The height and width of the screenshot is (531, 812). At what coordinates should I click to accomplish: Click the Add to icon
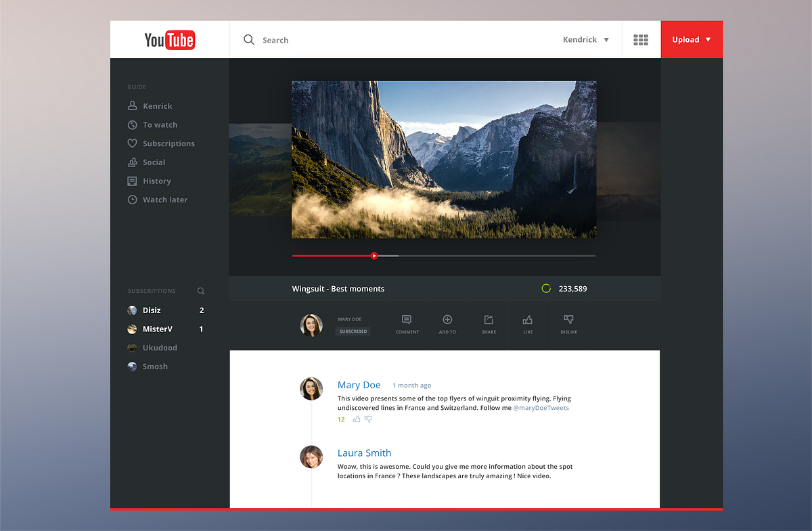(447, 320)
